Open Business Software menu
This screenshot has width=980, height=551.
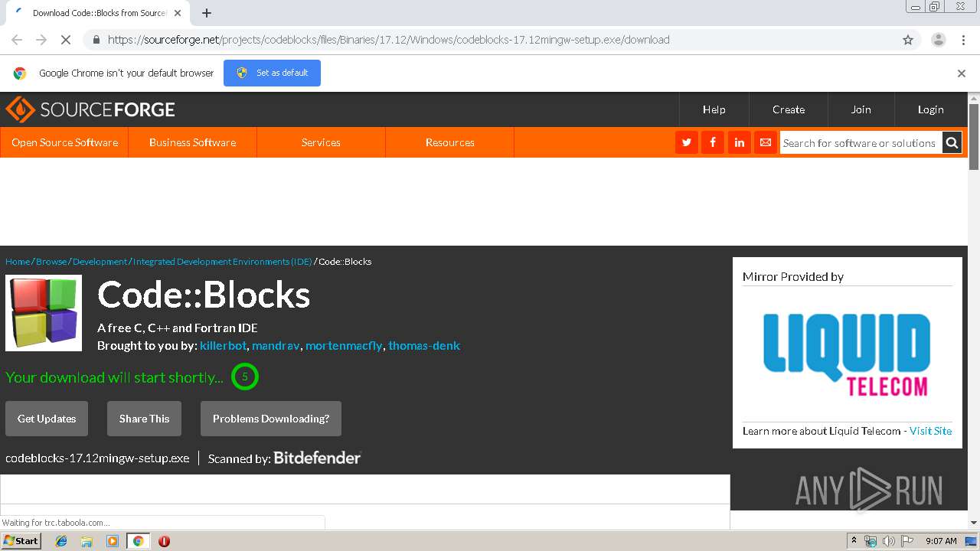click(x=193, y=142)
